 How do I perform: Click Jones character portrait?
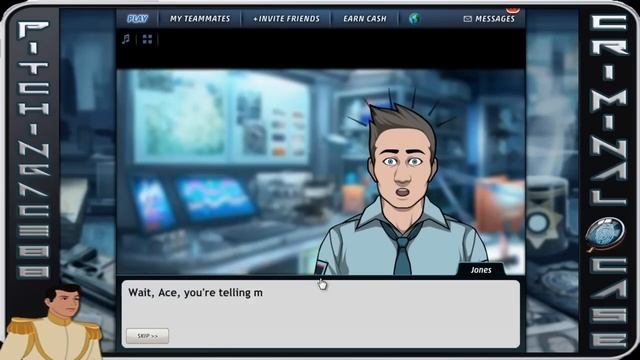click(x=402, y=190)
